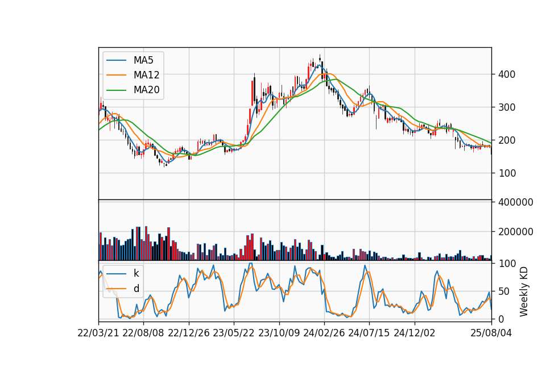Click the 400000 volume axis label

click(x=516, y=202)
